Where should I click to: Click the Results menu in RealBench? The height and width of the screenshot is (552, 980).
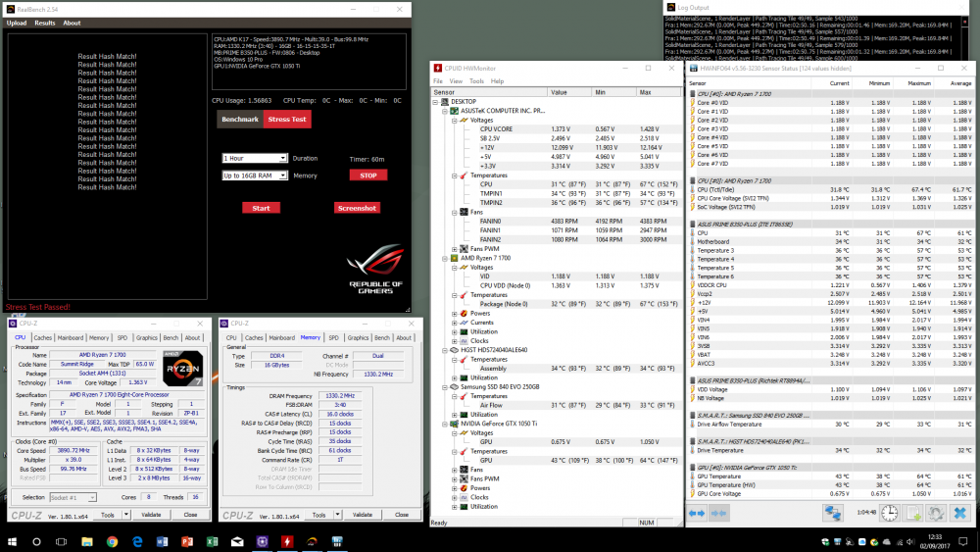point(45,23)
